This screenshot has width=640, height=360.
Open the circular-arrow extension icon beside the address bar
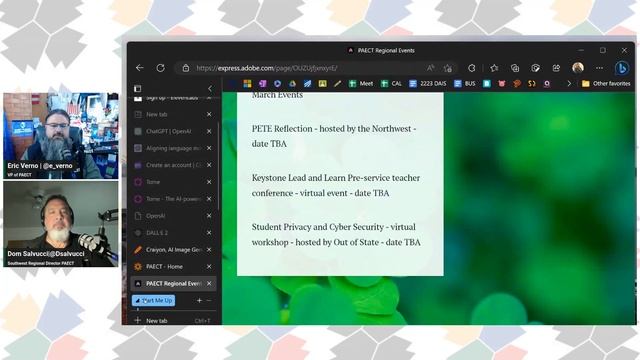click(x=471, y=68)
